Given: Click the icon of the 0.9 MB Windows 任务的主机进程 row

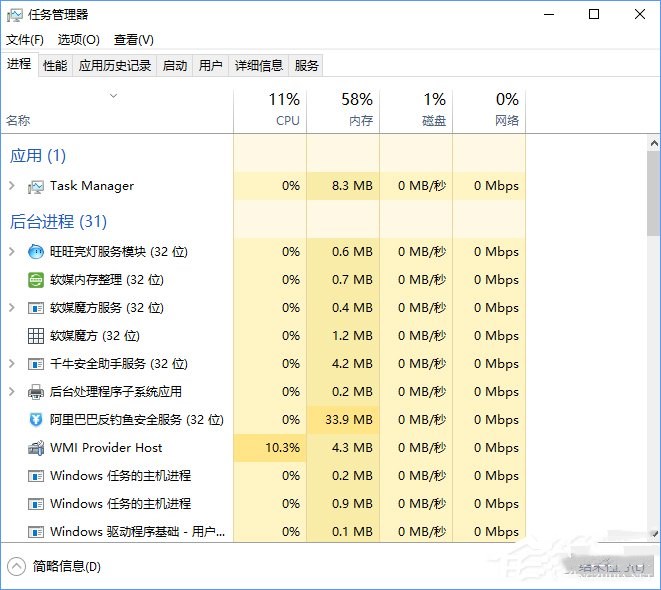Looking at the screenshot, I should coord(36,504).
